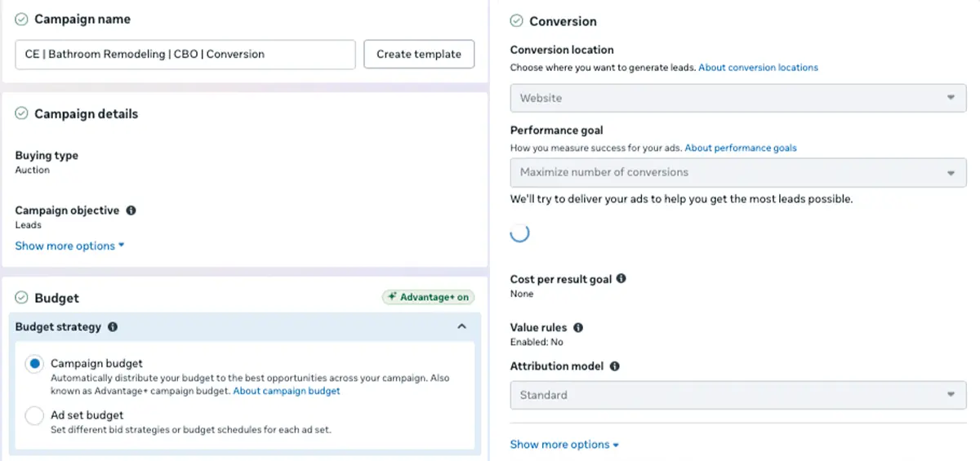This screenshot has width=980, height=461.
Task: Toggle the Advantage+ on badge
Action: click(428, 297)
